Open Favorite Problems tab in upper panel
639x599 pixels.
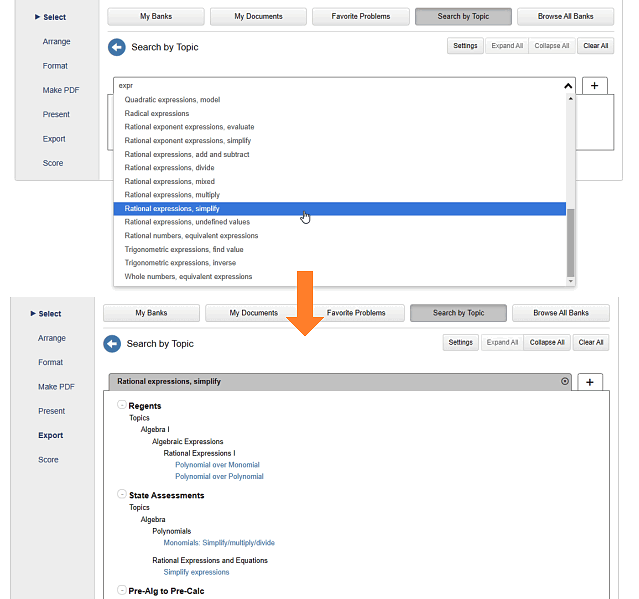[361, 16]
